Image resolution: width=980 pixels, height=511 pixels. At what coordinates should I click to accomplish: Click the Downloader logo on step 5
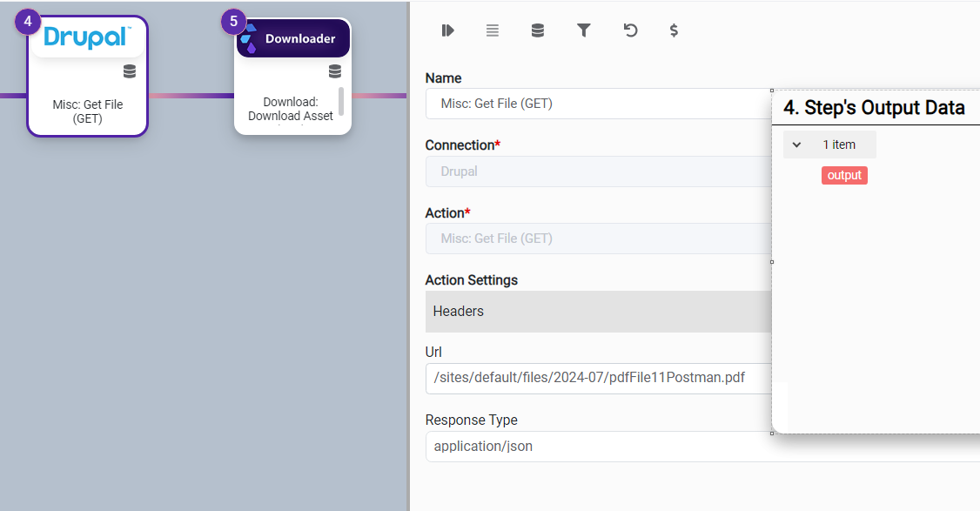coord(293,38)
